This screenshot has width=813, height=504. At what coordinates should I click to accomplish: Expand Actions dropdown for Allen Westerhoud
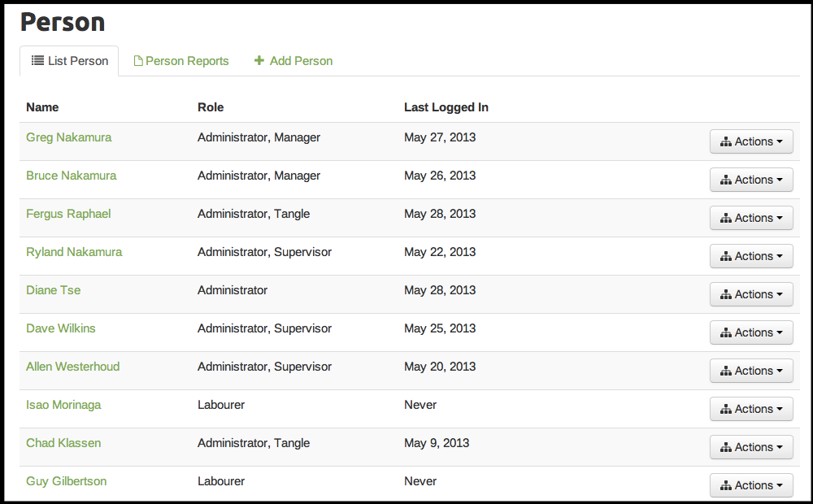tap(751, 371)
